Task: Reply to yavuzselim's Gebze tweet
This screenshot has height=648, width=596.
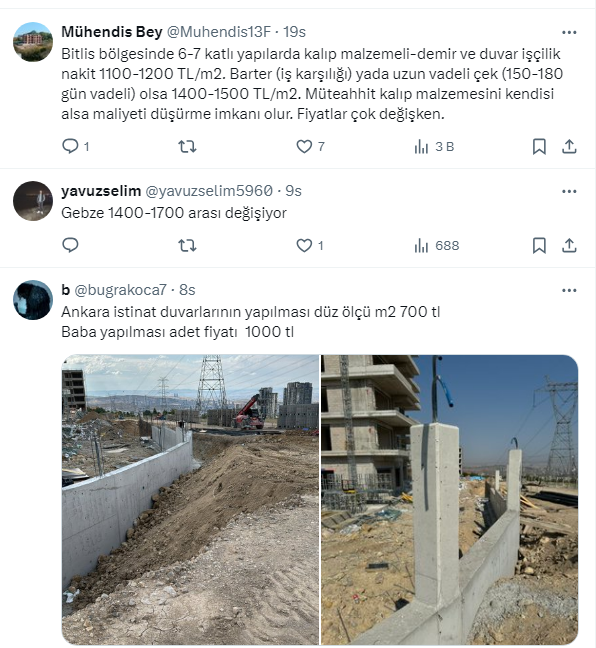Action: 70,245
